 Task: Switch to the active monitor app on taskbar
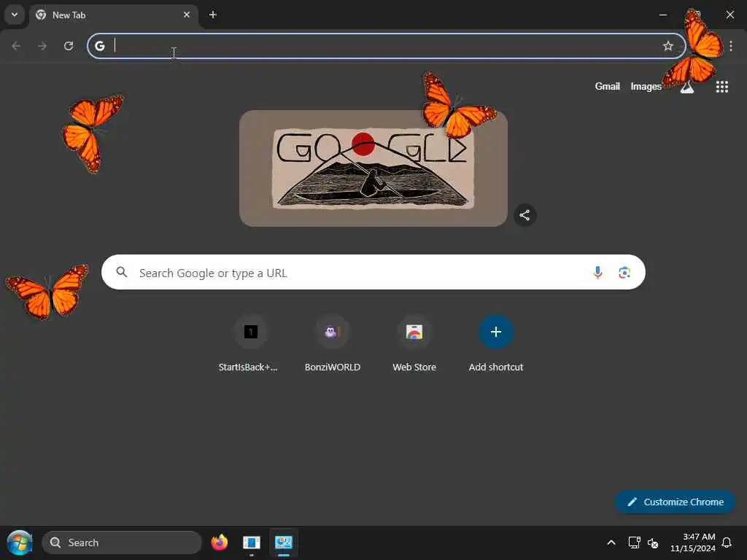pyautogui.click(x=284, y=542)
